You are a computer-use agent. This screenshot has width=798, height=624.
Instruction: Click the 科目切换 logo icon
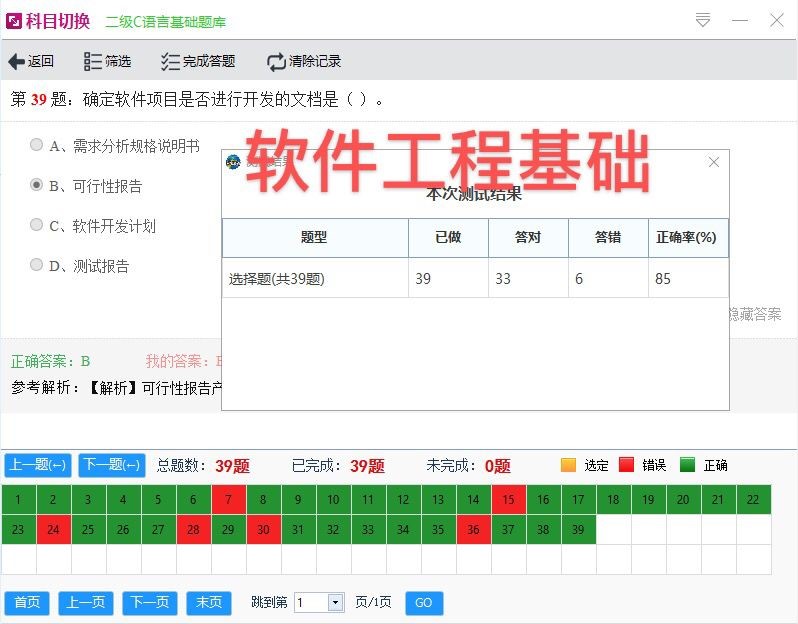pos(14,20)
